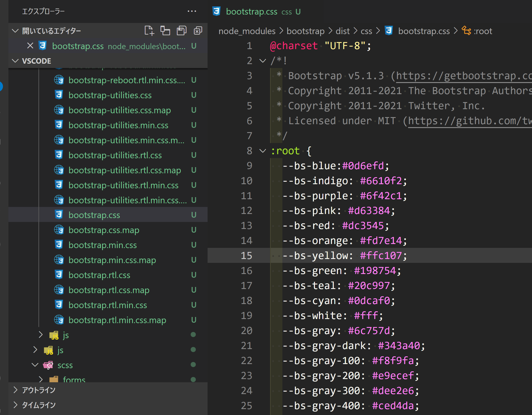Viewport: 532px width, 415px height.
Task: Click Save All icon in Open Editors
Action: 181,31
